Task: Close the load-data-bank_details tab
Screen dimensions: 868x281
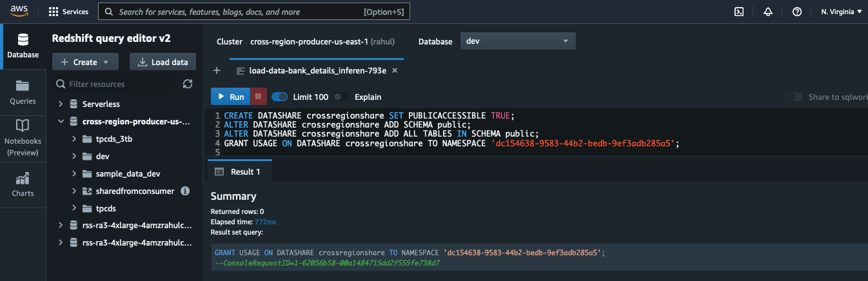Action: [x=395, y=71]
